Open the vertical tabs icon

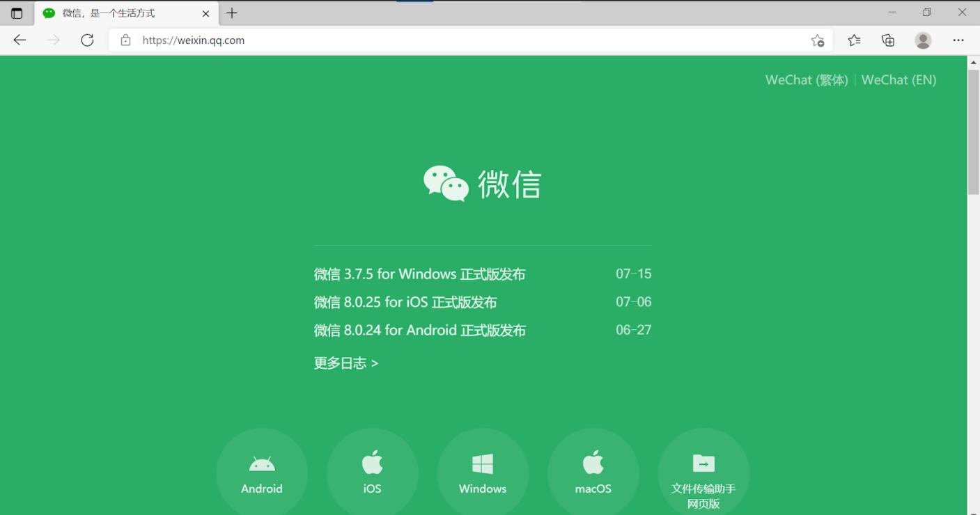(x=15, y=13)
